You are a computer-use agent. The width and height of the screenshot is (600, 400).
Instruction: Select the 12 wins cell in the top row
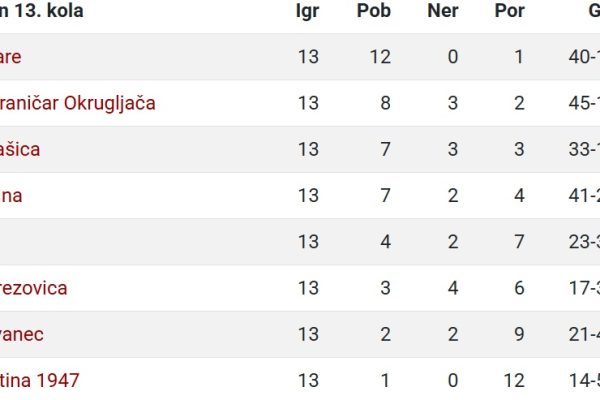point(380,57)
